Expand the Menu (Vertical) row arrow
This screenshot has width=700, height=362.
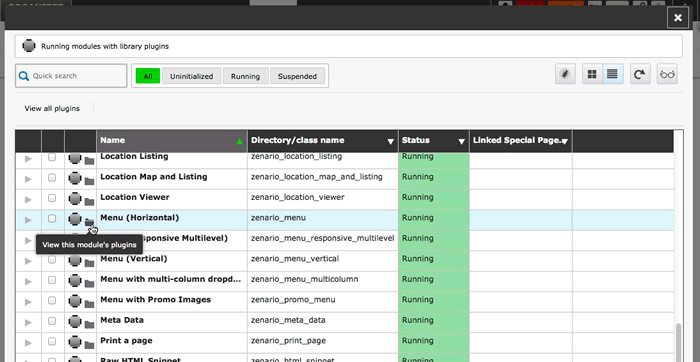coord(28,261)
